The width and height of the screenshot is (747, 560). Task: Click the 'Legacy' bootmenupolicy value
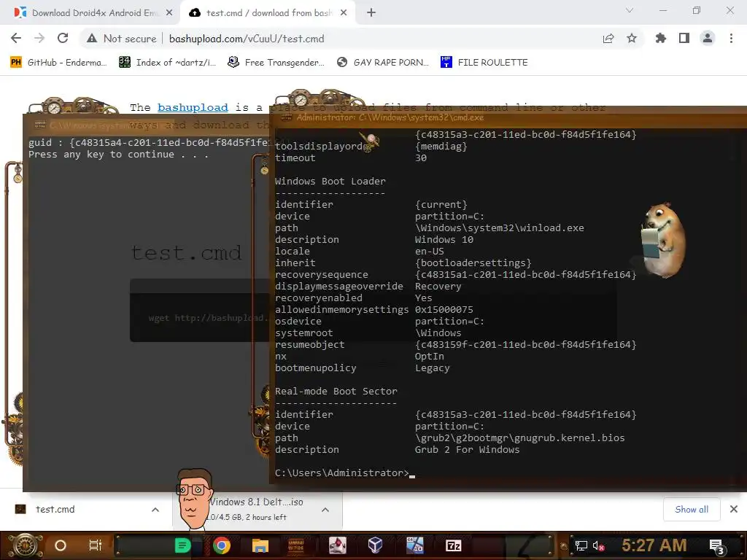(x=432, y=368)
